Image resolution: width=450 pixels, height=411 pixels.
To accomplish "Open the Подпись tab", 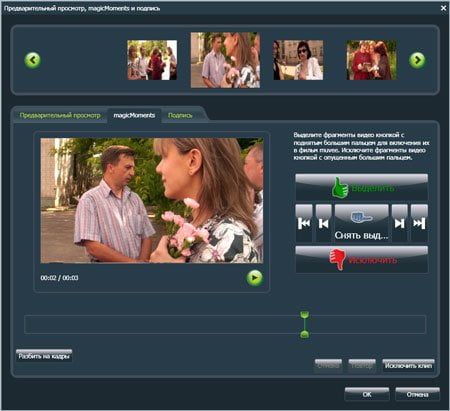I will point(180,115).
